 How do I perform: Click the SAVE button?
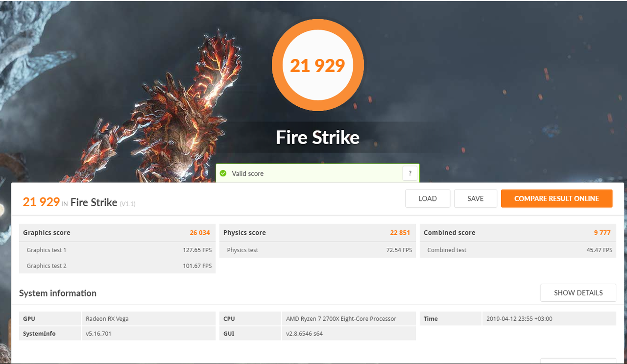point(476,198)
